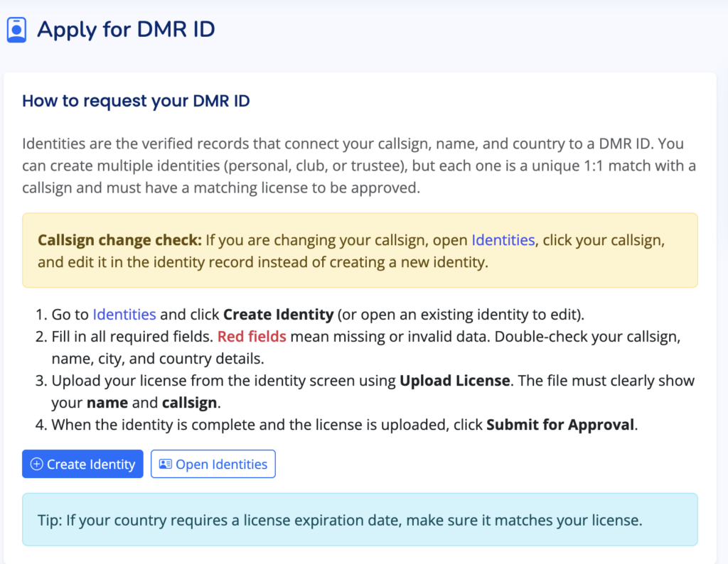Click the bold "Submit for Approval" text
The height and width of the screenshot is (564, 728).
tap(560, 425)
